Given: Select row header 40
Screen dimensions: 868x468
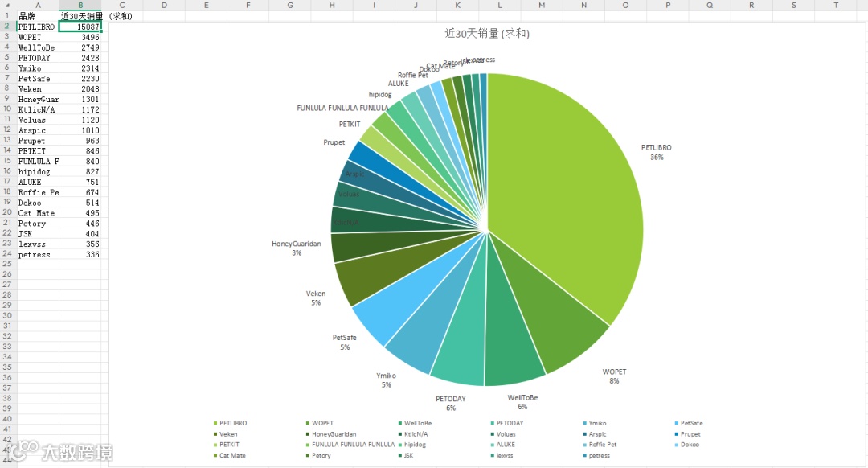Looking at the screenshot, I should (8, 419).
